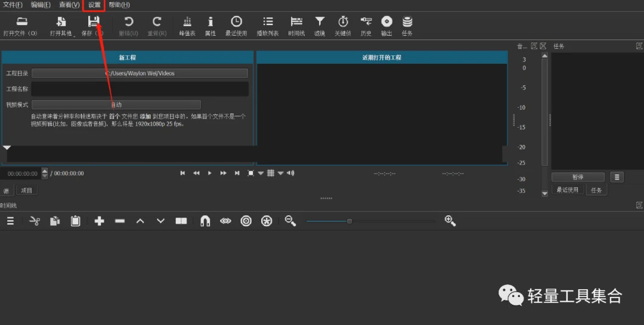Click the play button
644x325 pixels.
click(x=209, y=173)
